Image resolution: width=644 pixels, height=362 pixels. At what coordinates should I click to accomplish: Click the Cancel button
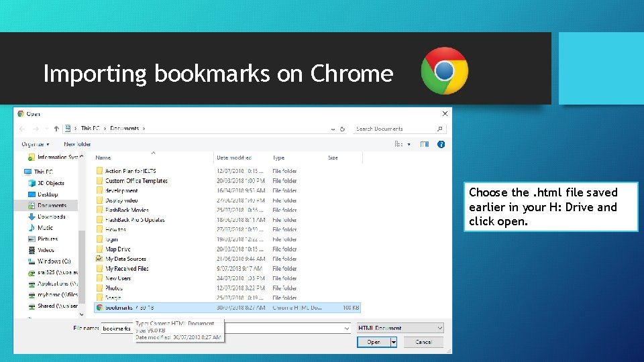pyautogui.click(x=423, y=342)
